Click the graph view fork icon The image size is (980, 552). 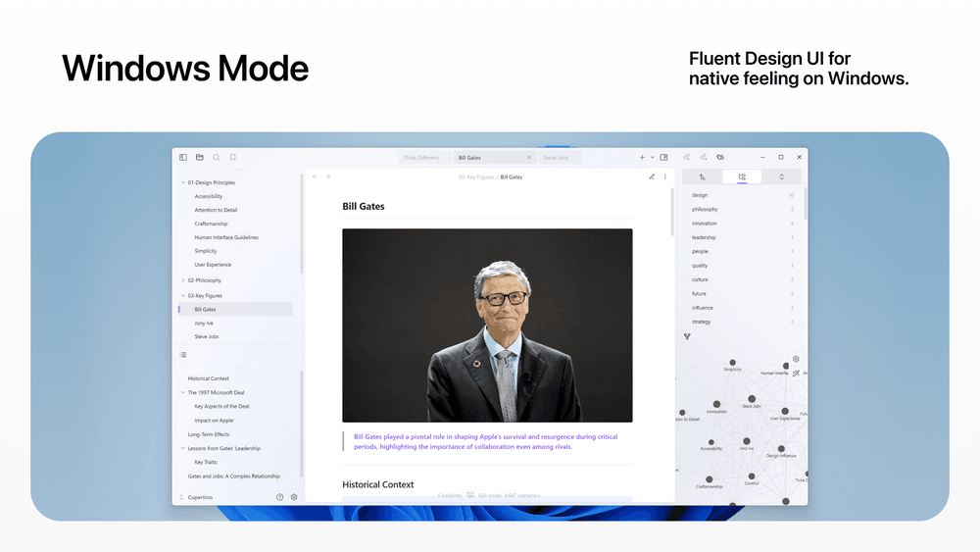pos(687,336)
